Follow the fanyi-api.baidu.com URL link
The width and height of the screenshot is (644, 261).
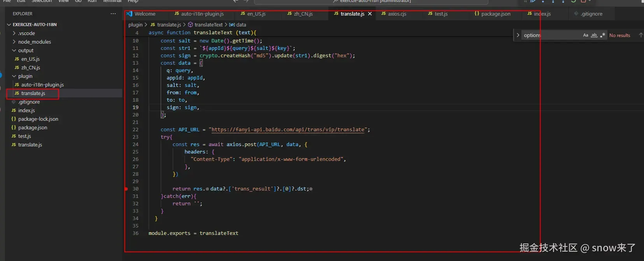tap(288, 129)
